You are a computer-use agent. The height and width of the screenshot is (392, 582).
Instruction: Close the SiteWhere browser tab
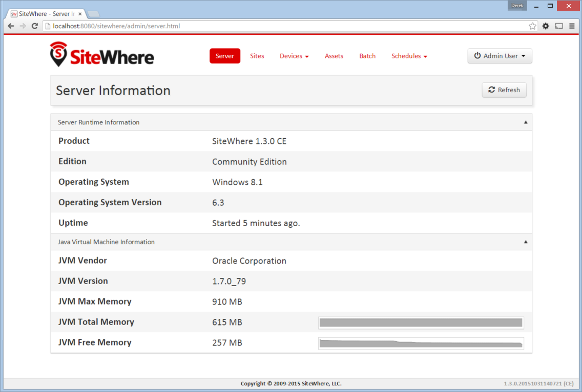(x=80, y=14)
